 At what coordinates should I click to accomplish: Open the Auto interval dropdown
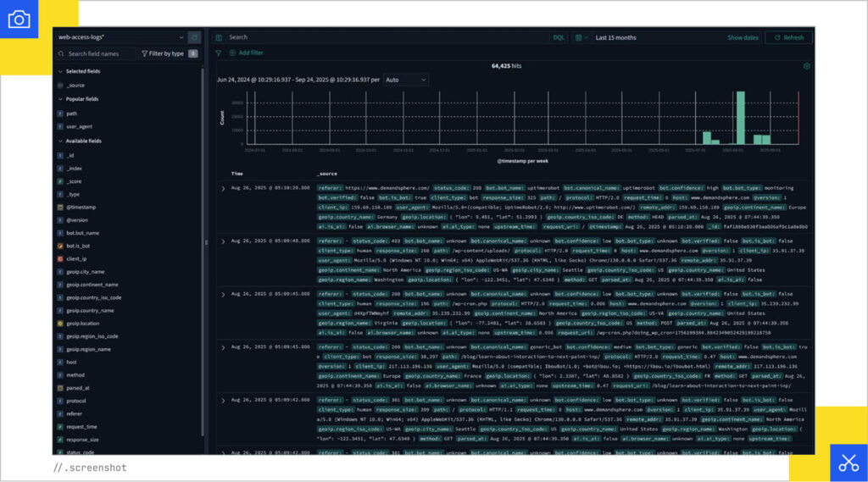tap(406, 80)
